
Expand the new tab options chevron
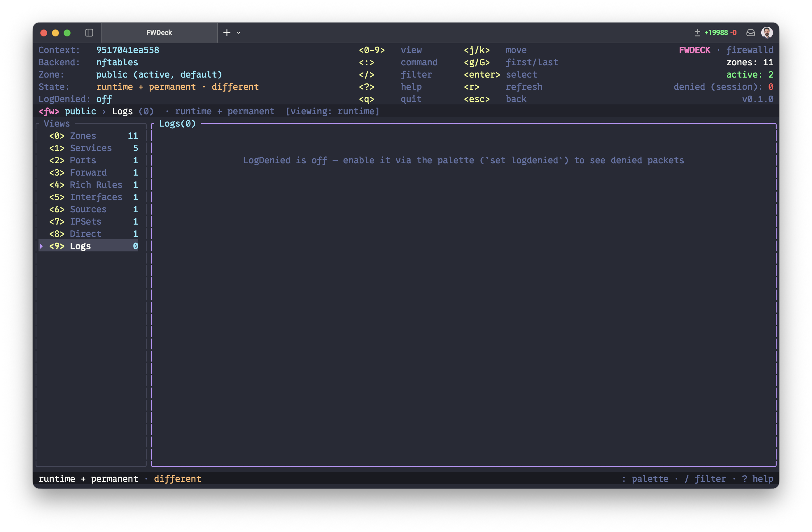click(239, 33)
